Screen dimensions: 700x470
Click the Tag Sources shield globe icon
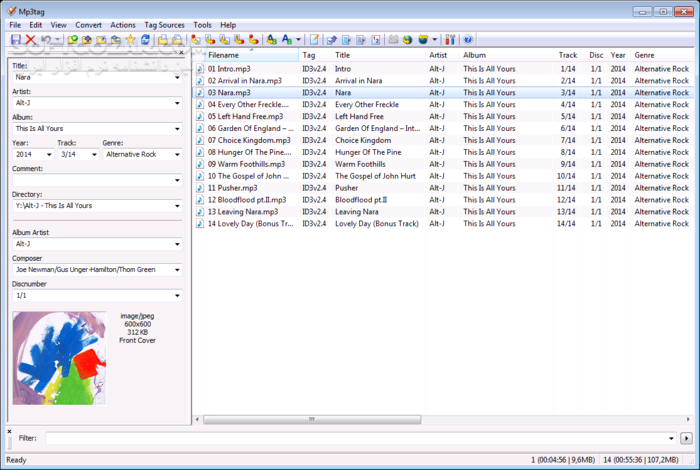coord(423,40)
